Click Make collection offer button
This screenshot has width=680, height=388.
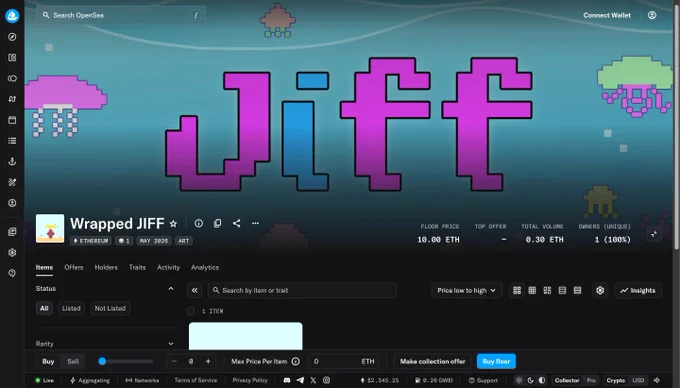pos(433,362)
